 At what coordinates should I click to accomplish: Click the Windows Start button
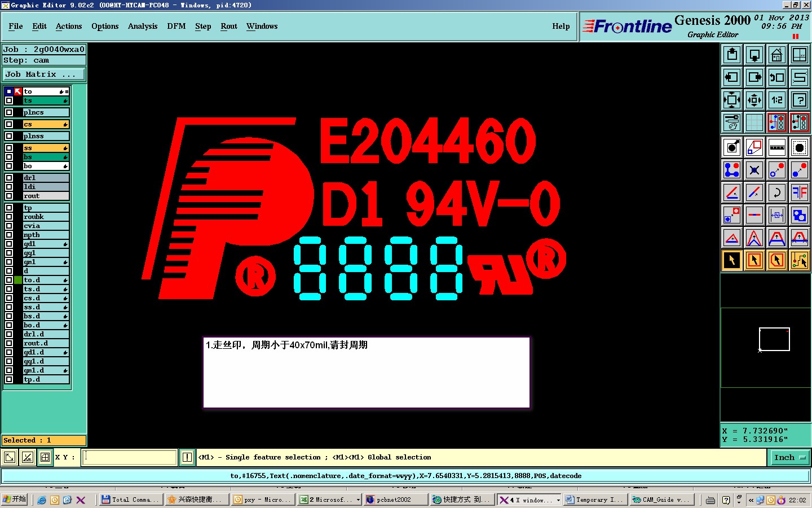15,500
